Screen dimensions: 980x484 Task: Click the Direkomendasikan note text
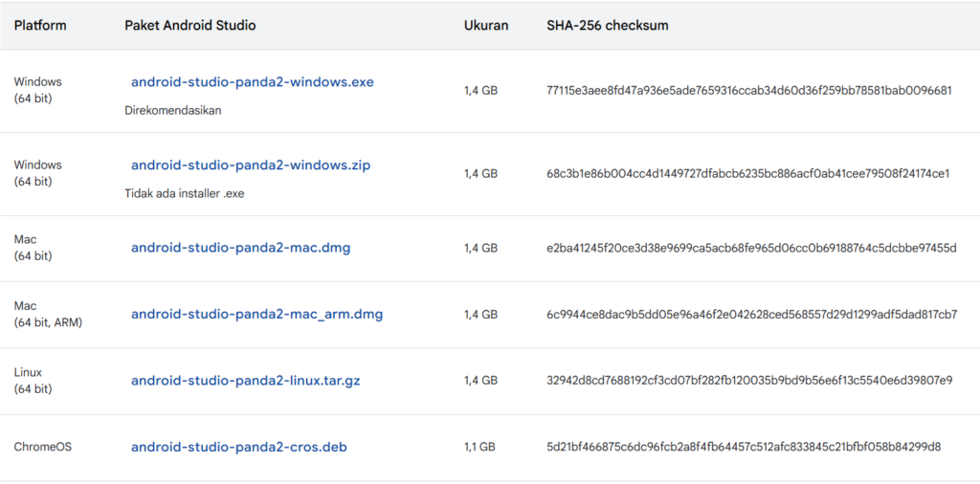click(173, 110)
